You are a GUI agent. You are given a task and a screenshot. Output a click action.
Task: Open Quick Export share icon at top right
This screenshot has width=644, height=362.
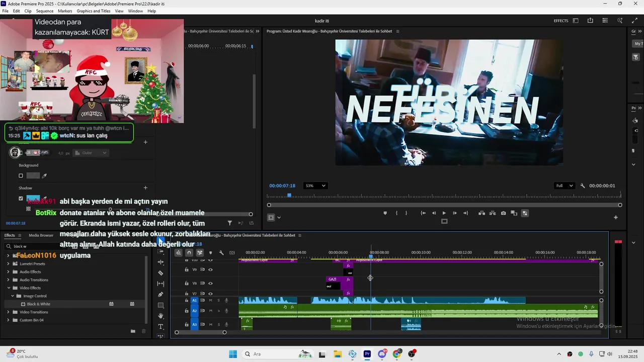(590, 21)
